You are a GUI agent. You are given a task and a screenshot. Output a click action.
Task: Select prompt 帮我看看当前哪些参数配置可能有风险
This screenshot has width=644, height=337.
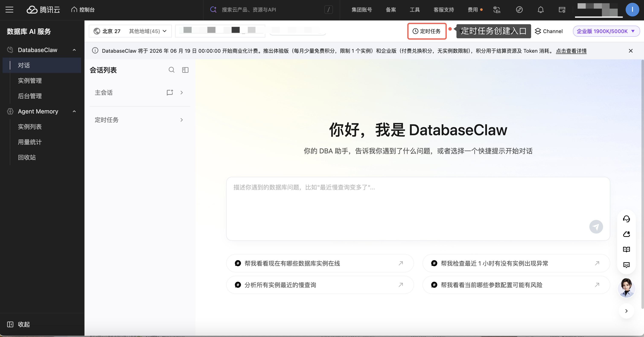(516, 285)
